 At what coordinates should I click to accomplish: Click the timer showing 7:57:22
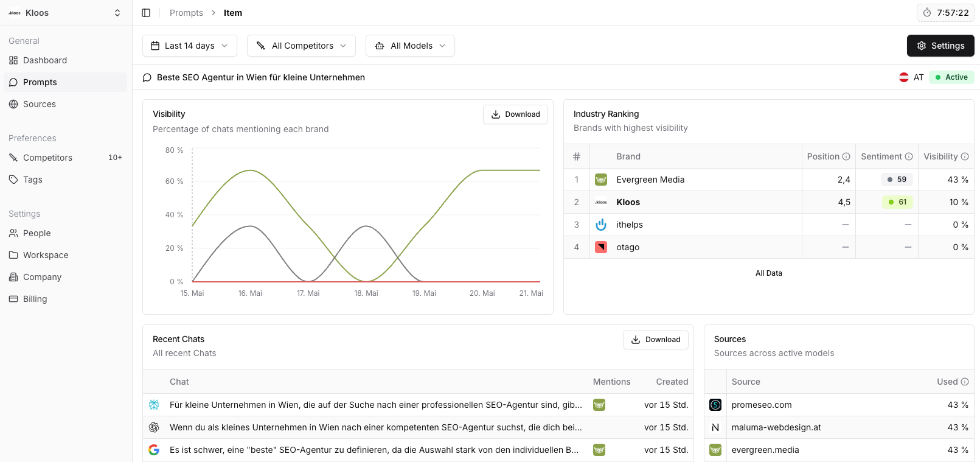(x=946, y=13)
